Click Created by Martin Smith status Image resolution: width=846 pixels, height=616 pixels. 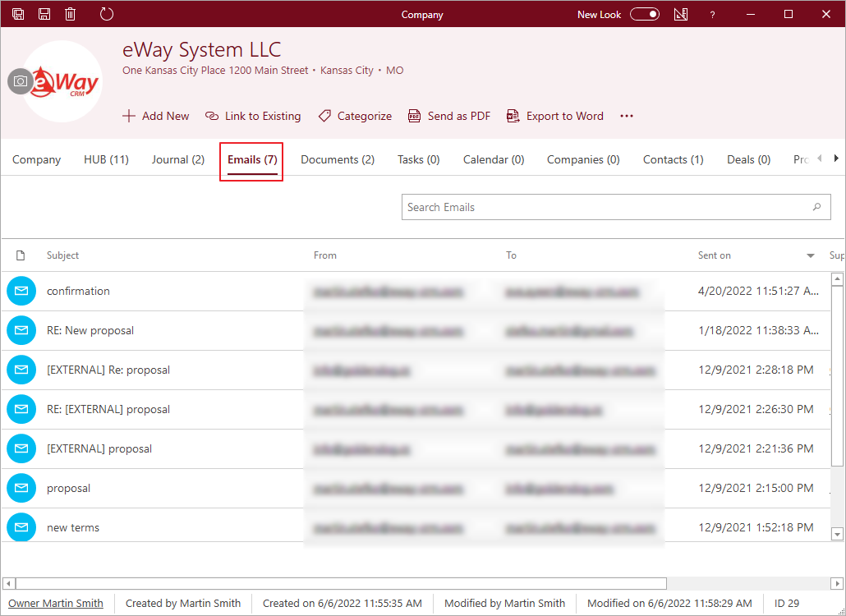183,603
